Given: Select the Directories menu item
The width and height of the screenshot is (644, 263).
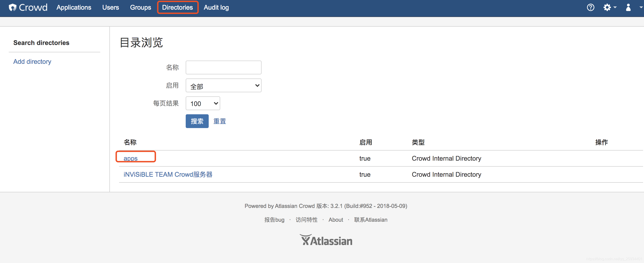Looking at the screenshot, I should [x=177, y=8].
